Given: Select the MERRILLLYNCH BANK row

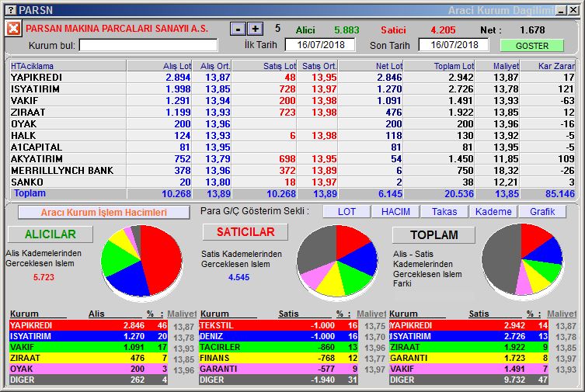Looking at the screenshot, I should point(293,170).
